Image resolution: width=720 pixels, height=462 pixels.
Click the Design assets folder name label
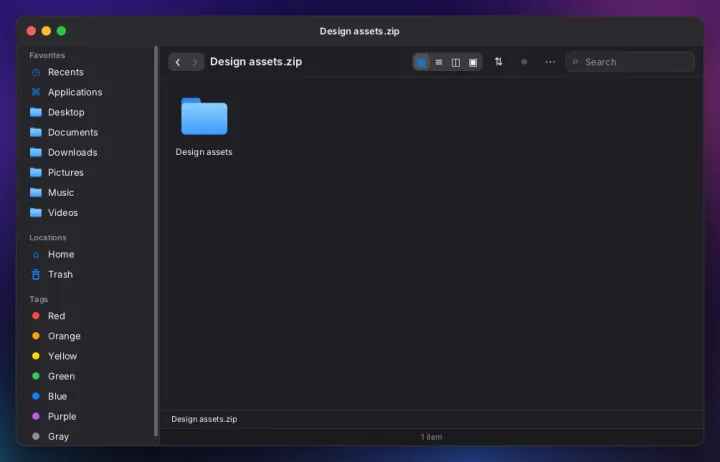point(204,152)
